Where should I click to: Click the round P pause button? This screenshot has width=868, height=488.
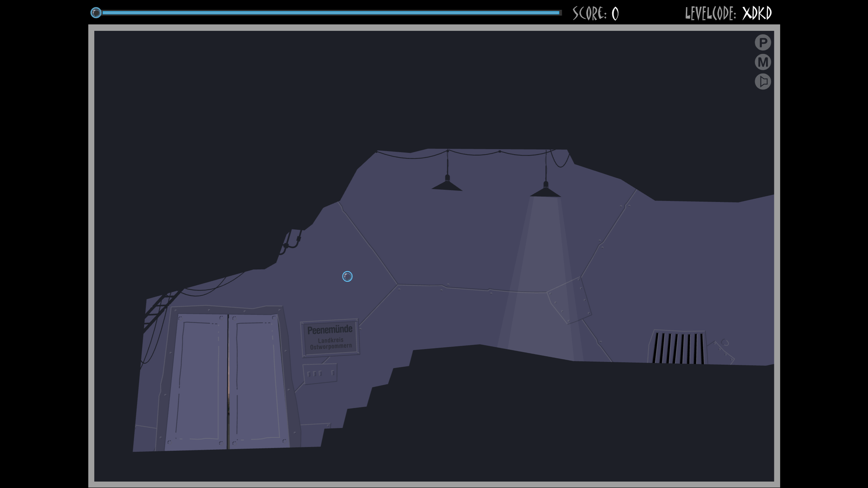click(x=763, y=43)
